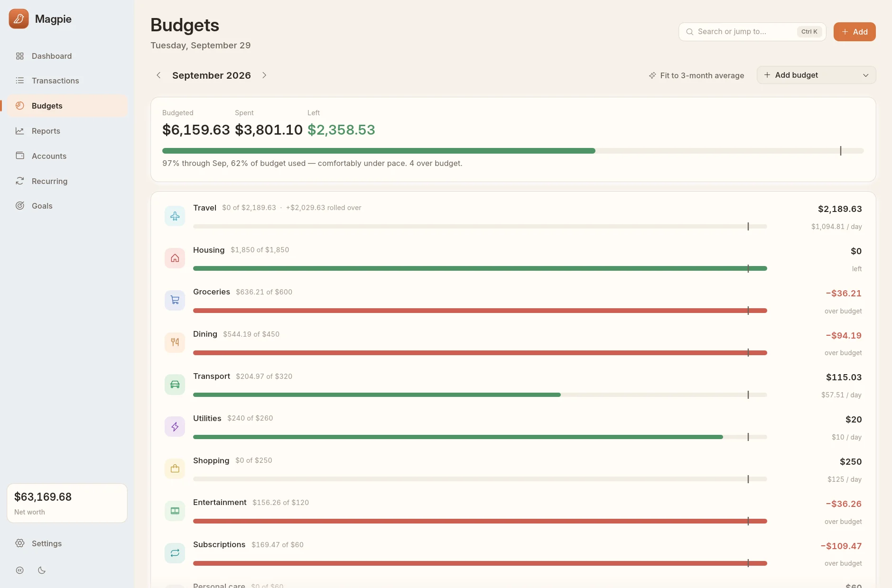Select Budgets in the sidebar
892x588 pixels.
(x=67, y=106)
